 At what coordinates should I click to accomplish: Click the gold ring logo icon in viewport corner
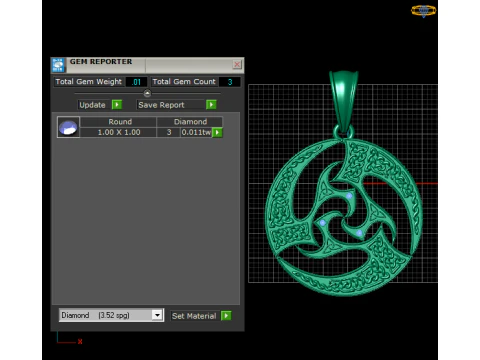tap(423, 11)
